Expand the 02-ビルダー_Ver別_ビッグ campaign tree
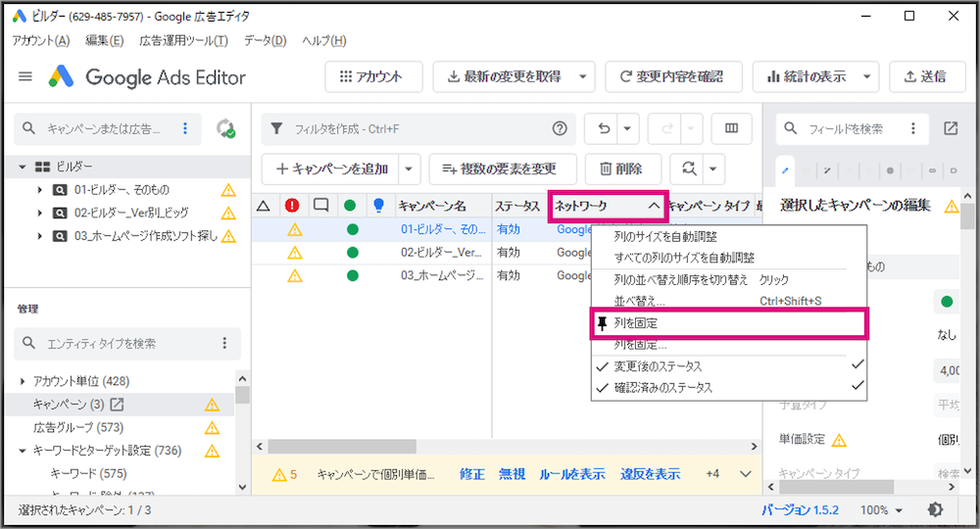Screen dimensions: 980x529 [x=39, y=213]
